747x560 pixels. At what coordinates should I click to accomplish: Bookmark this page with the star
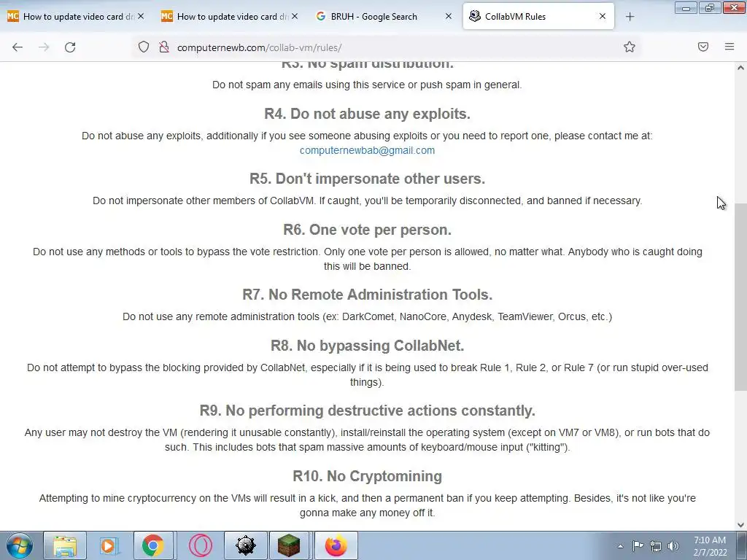click(630, 47)
